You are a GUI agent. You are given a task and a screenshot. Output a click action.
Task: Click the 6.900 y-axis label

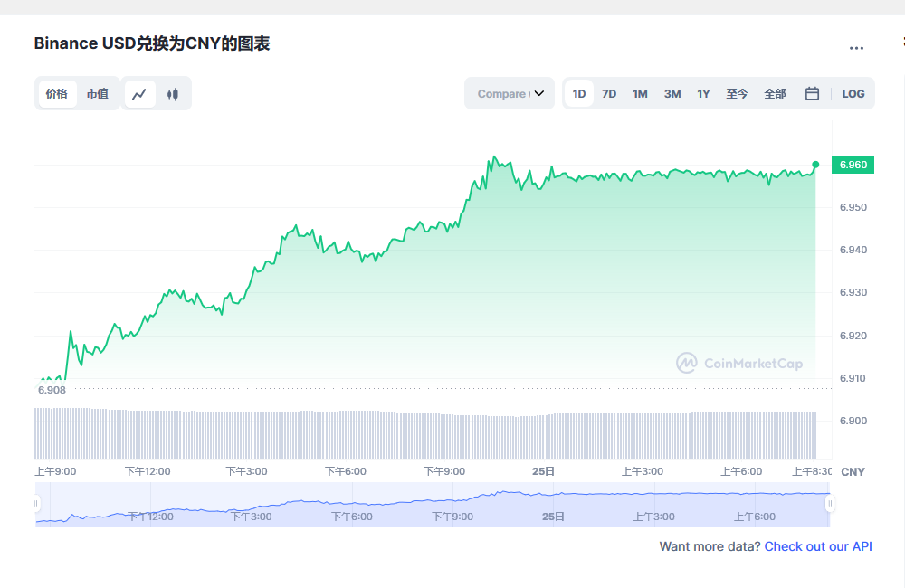(x=853, y=421)
